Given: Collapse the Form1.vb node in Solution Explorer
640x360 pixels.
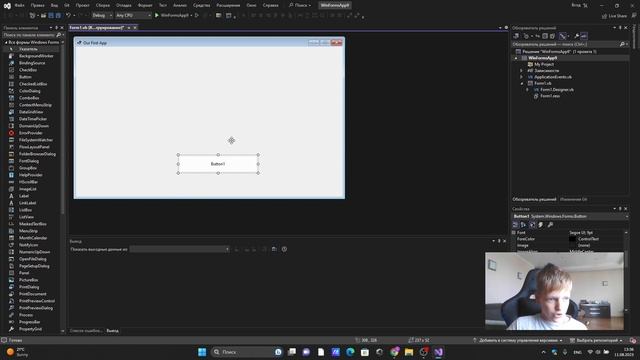Looking at the screenshot, I should click(522, 83).
